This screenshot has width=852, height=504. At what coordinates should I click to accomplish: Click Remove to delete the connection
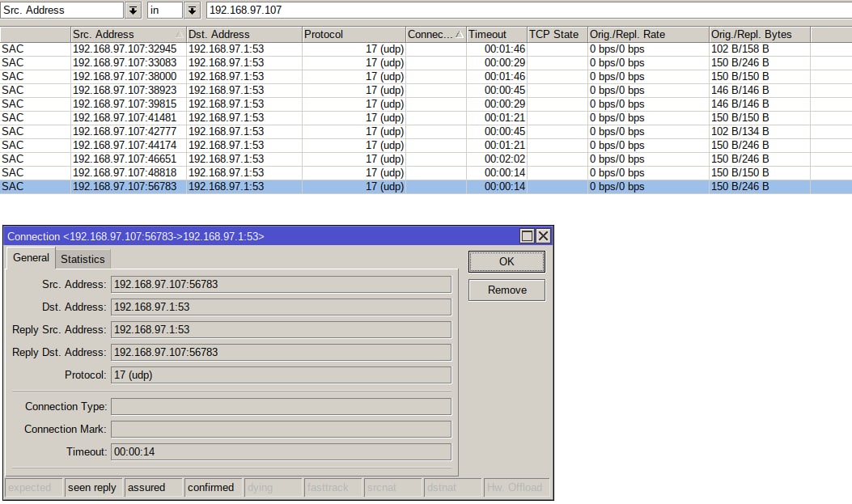pyautogui.click(x=507, y=290)
